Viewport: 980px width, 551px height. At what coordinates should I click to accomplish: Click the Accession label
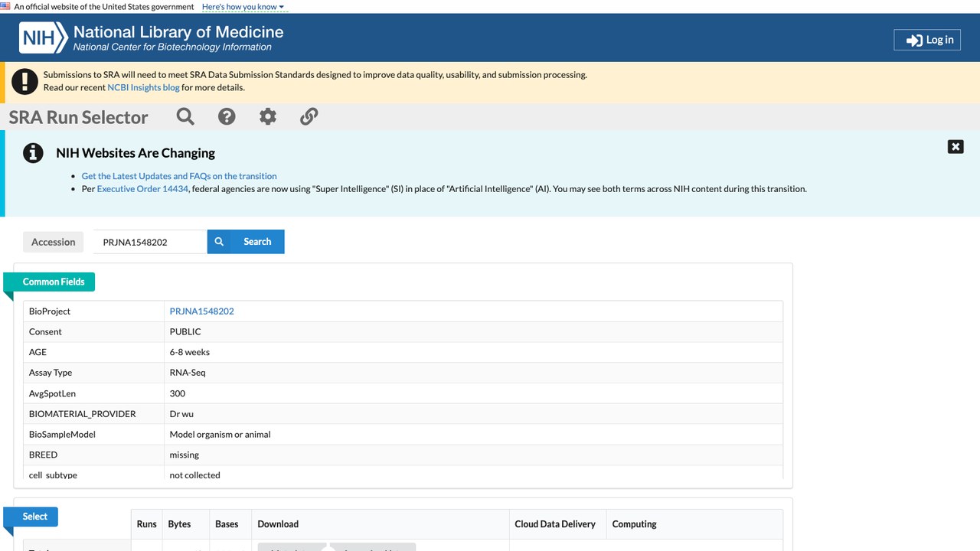(54, 242)
